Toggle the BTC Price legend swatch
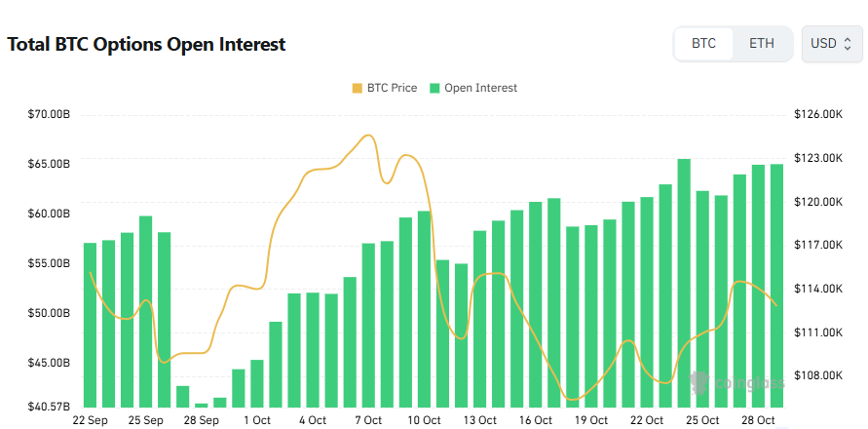Image resolution: width=868 pixels, height=429 pixels. (x=357, y=89)
